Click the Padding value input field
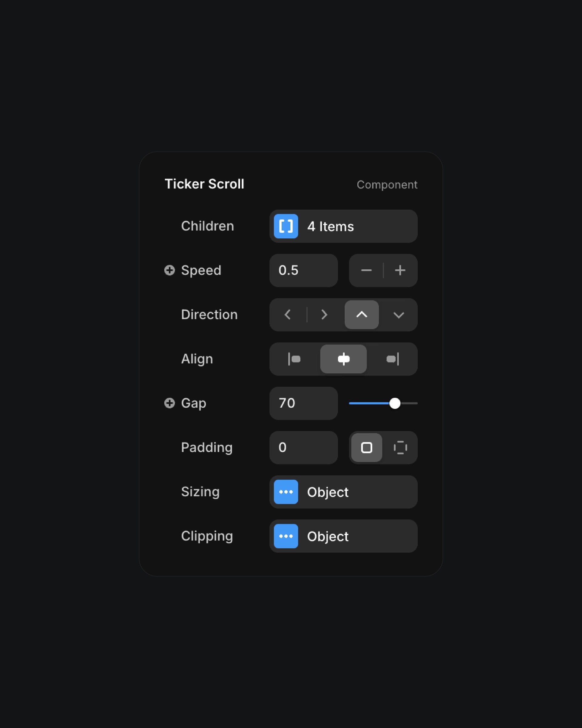This screenshot has height=728, width=582. point(303,447)
